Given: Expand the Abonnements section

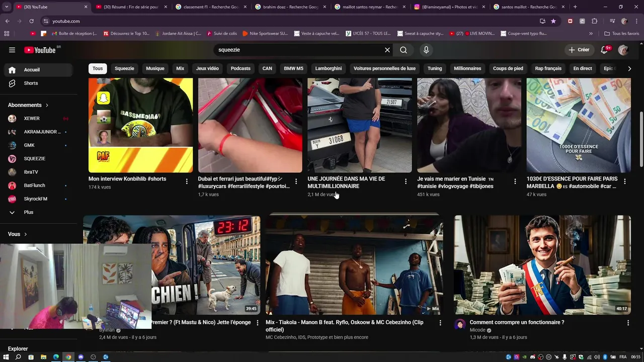Looking at the screenshot, I should tap(28, 105).
